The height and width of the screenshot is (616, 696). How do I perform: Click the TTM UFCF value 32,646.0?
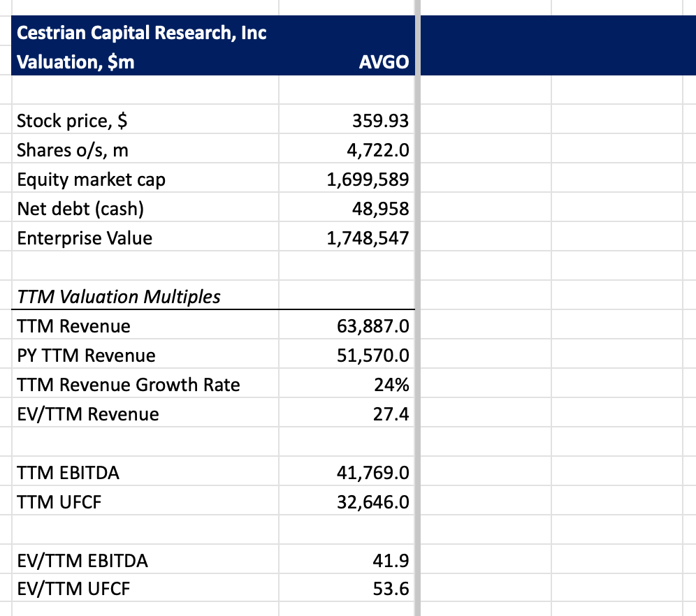[372, 502]
